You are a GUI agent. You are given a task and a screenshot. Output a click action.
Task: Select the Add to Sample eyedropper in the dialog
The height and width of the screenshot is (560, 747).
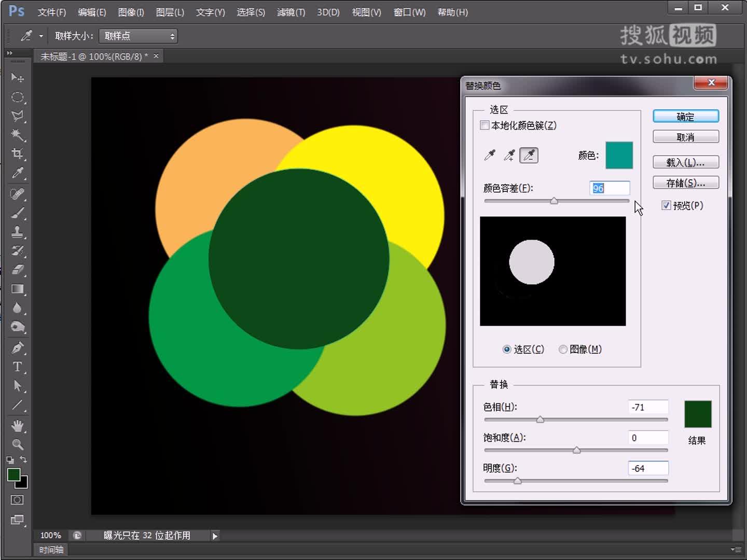point(509,155)
